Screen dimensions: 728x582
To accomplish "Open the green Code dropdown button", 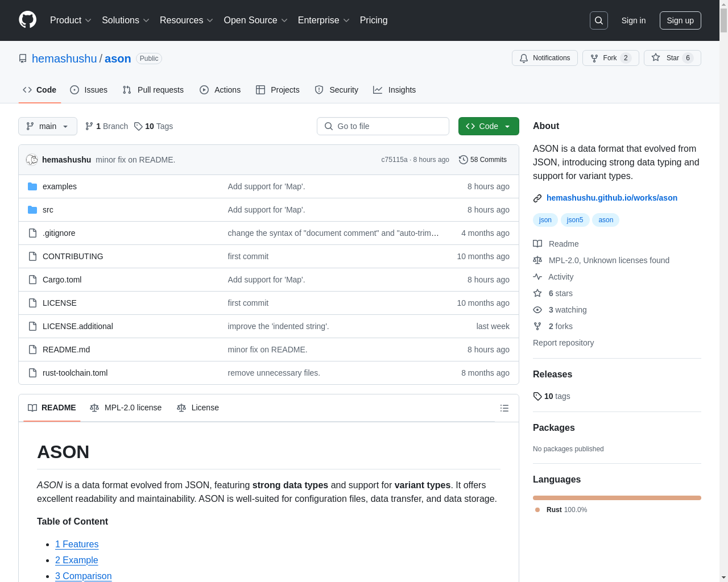I will click(489, 126).
